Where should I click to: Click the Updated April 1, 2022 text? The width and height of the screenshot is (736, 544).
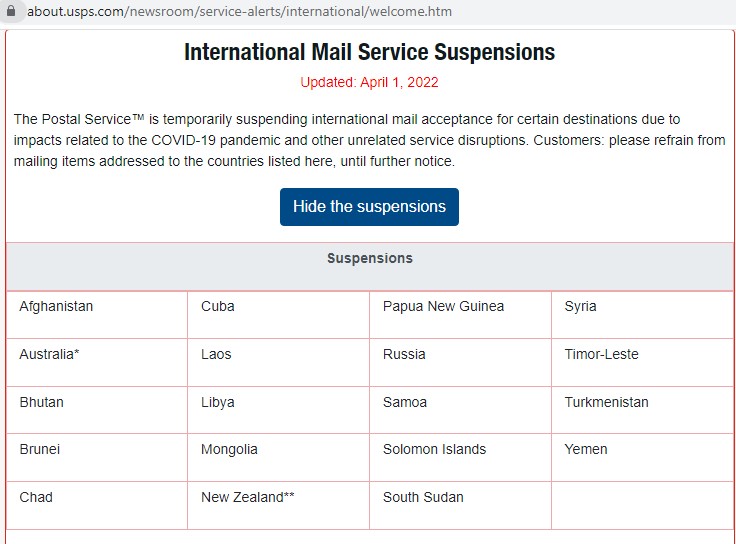[369, 82]
